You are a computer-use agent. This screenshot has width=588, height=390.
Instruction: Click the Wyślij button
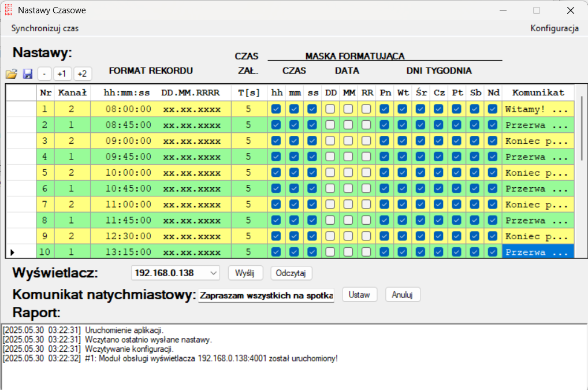click(x=245, y=273)
